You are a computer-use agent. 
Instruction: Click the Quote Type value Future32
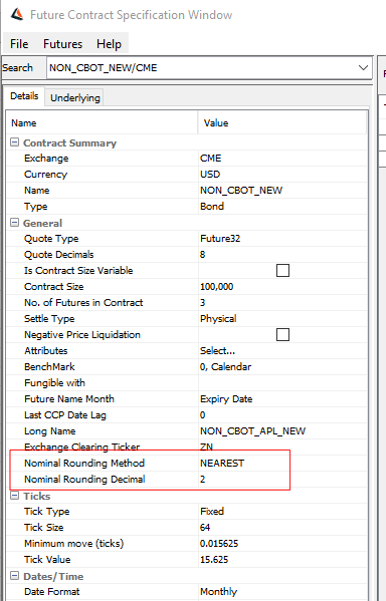tap(220, 239)
